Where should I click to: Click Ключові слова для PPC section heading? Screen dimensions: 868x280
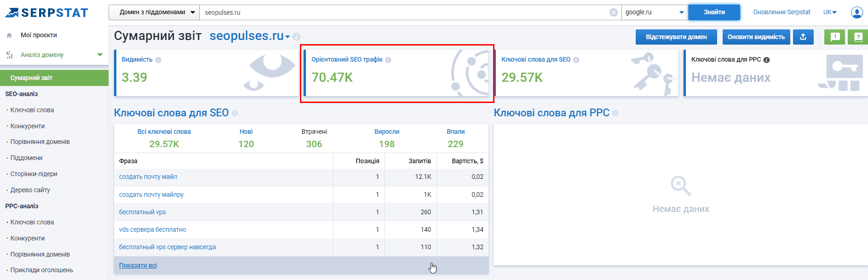pos(552,113)
